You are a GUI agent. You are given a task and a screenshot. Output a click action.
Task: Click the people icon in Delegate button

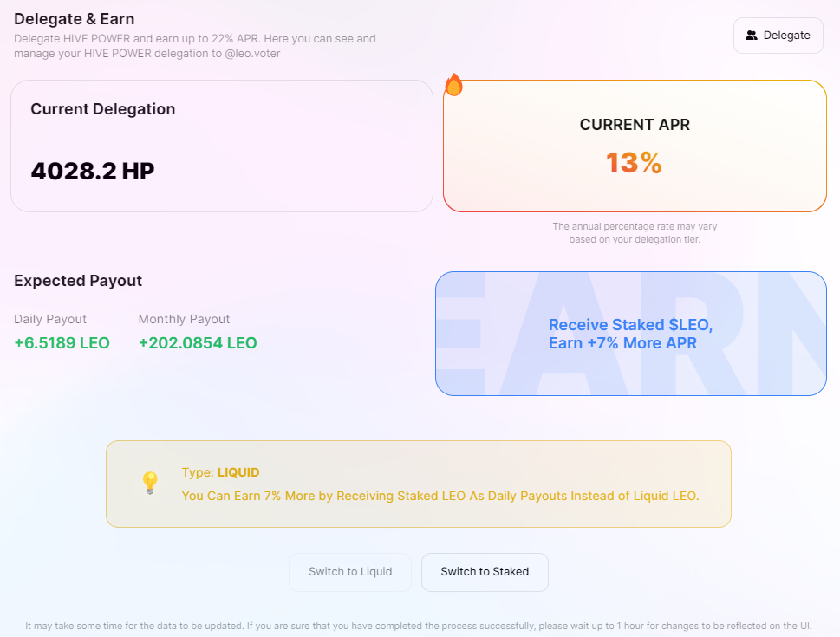[x=752, y=36]
